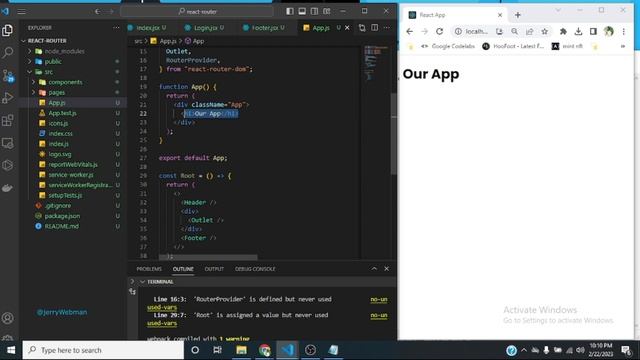The height and width of the screenshot is (360, 640).
Task: Open the Docker view icon
Action: coord(7,188)
